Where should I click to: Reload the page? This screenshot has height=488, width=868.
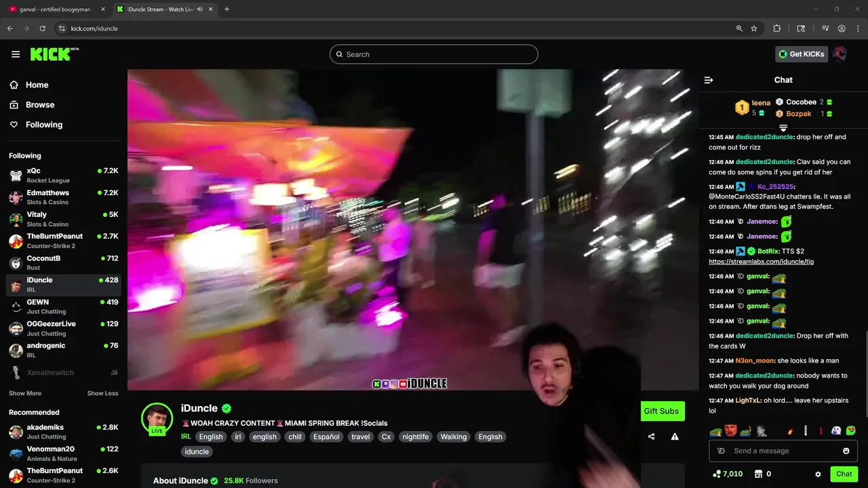tap(42, 28)
